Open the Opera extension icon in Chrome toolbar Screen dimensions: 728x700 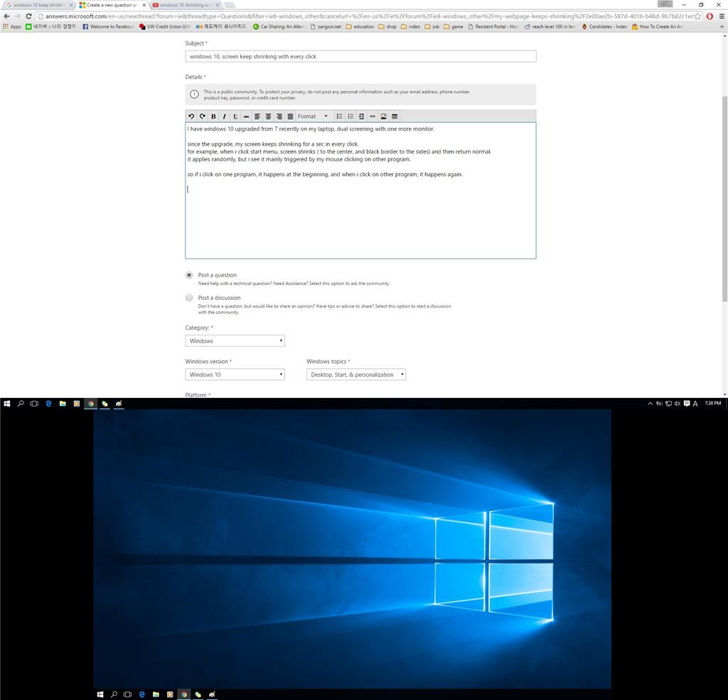710,16
